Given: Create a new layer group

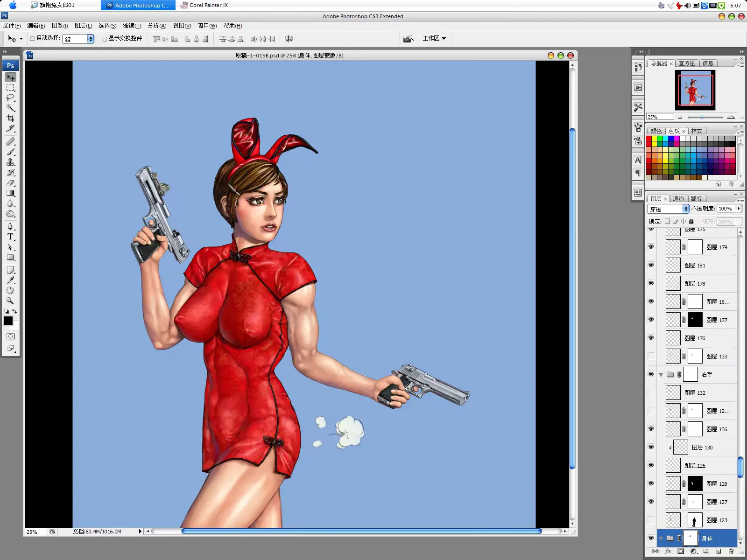Looking at the screenshot, I should click(x=706, y=551).
